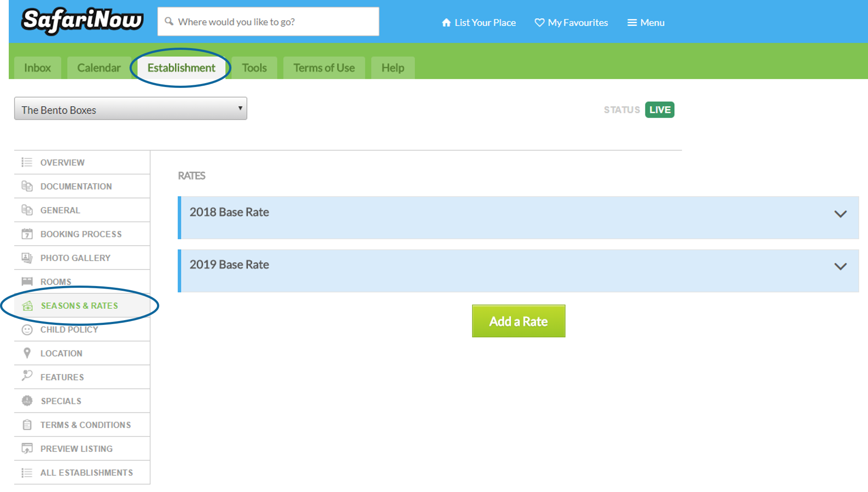The width and height of the screenshot is (868, 492).
Task: Click the heart icon beside My Favourites
Action: (539, 22)
